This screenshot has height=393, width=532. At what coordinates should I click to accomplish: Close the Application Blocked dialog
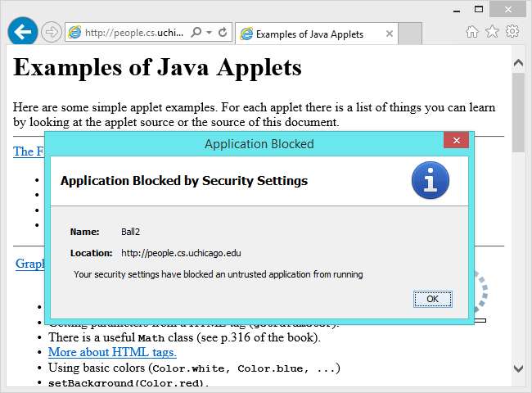(455, 140)
